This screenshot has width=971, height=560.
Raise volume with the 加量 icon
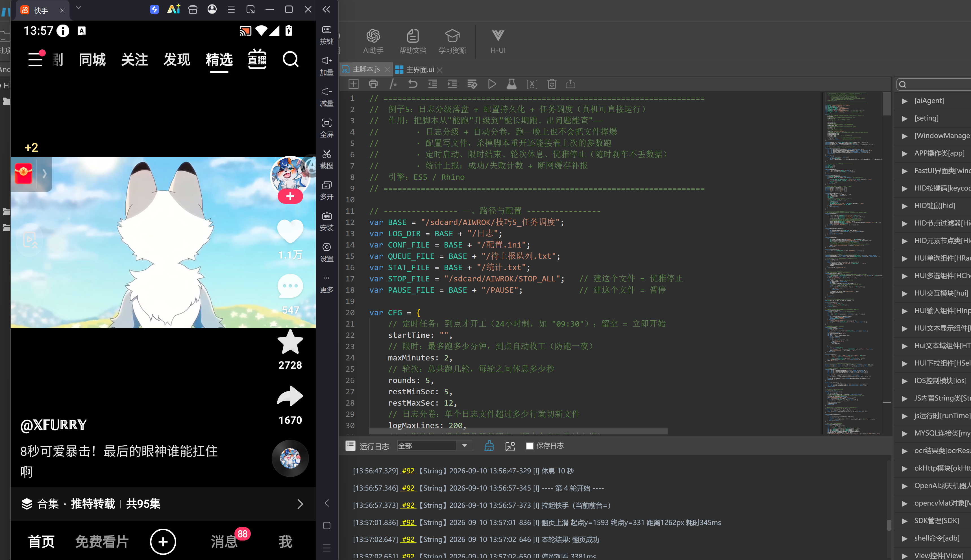coord(326,66)
